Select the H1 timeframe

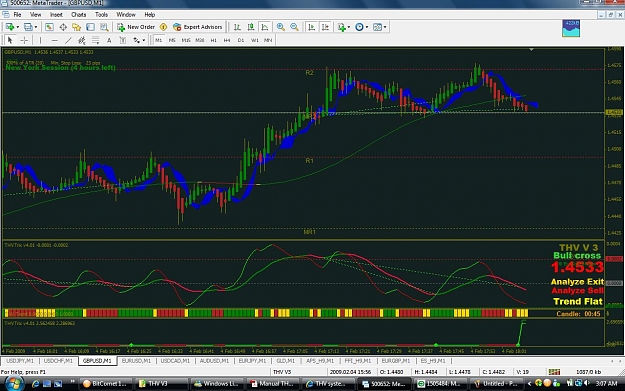tap(214, 40)
